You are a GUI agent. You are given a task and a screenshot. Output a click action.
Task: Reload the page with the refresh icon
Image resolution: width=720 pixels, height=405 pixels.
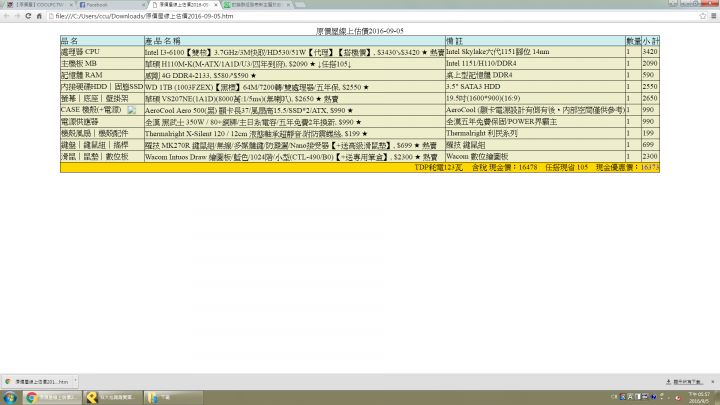(28, 16)
